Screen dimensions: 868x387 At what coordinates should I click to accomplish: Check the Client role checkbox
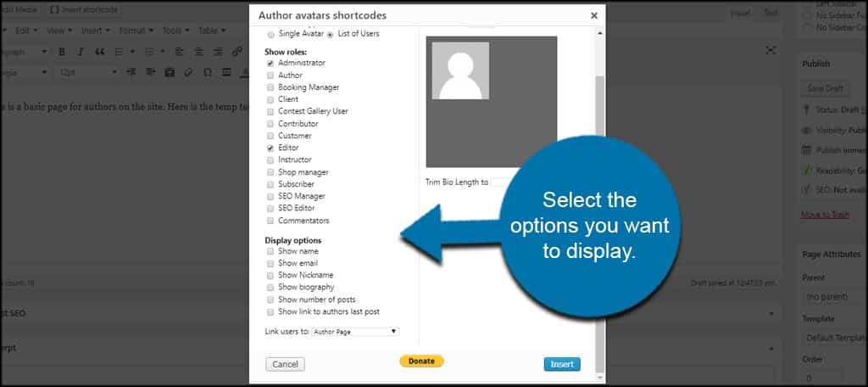coord(270,100)
